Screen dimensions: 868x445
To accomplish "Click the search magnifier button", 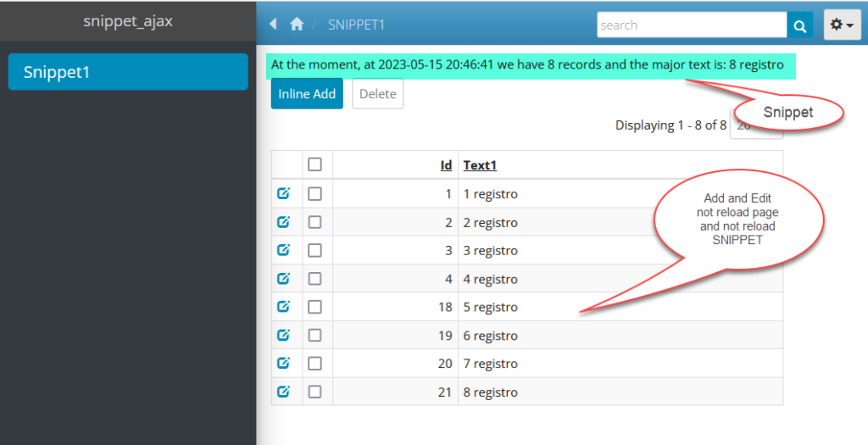I will point(799,25).
